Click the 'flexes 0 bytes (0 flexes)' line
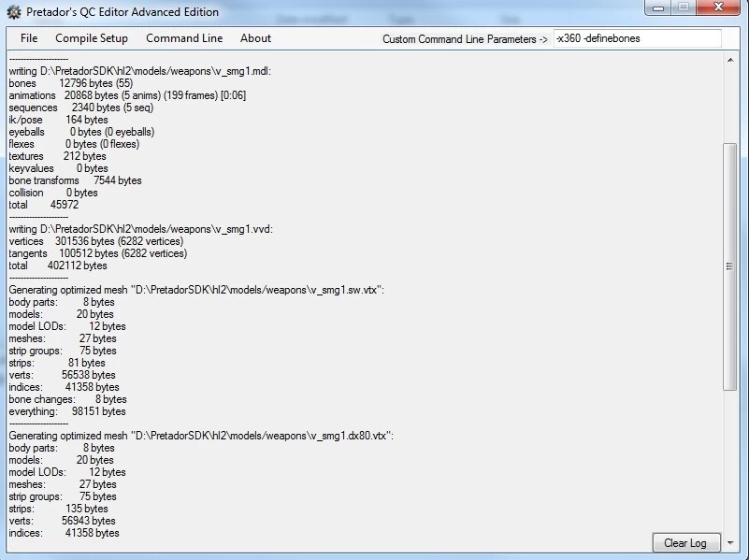 74,144
